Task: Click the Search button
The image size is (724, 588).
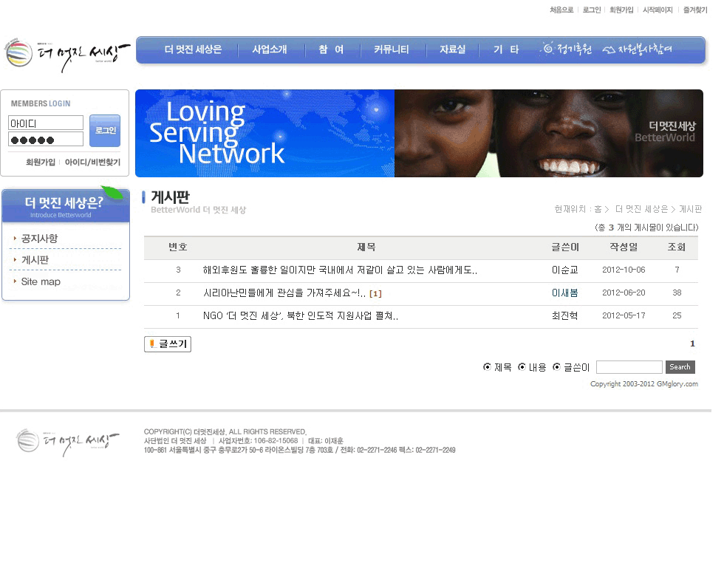Action: click(x=680, y=367)
